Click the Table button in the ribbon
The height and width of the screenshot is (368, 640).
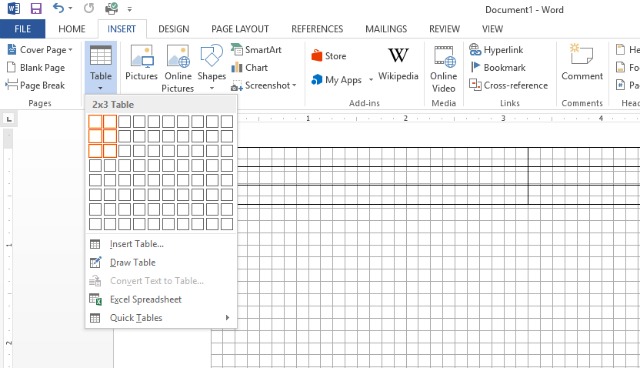coord(101,68)
